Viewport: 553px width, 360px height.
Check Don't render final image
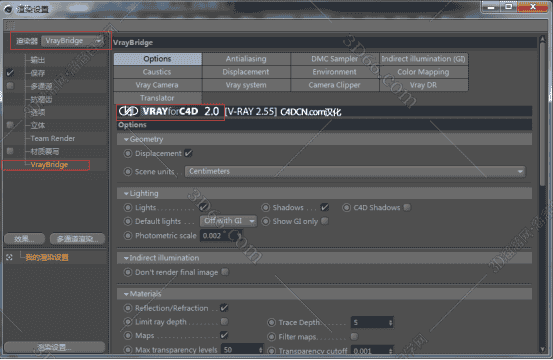pyautogui.click(x=225, y=272)
